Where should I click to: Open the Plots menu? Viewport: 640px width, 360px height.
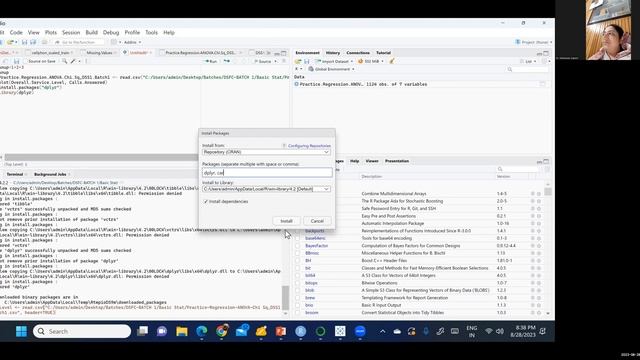pyautogui.click(x=51, y=32)
